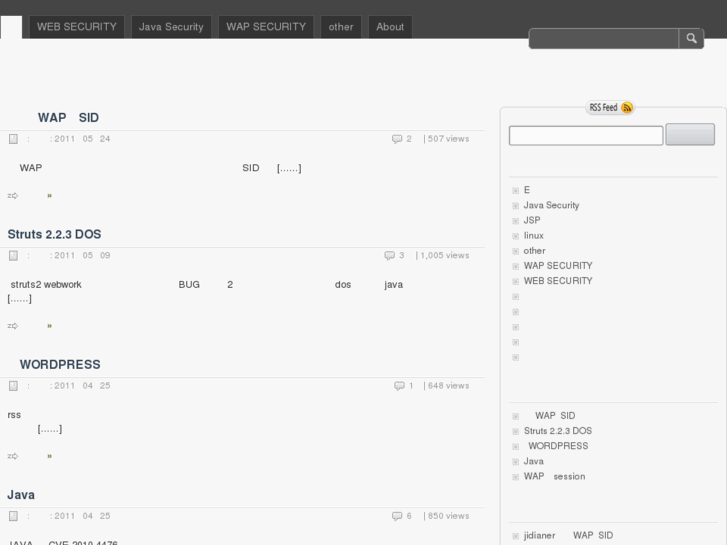Image resolution: width=727 pixels, height=545 pixels.
Task: Click bullet icon next to Java Security category
Action: click(x=516, y=206)
